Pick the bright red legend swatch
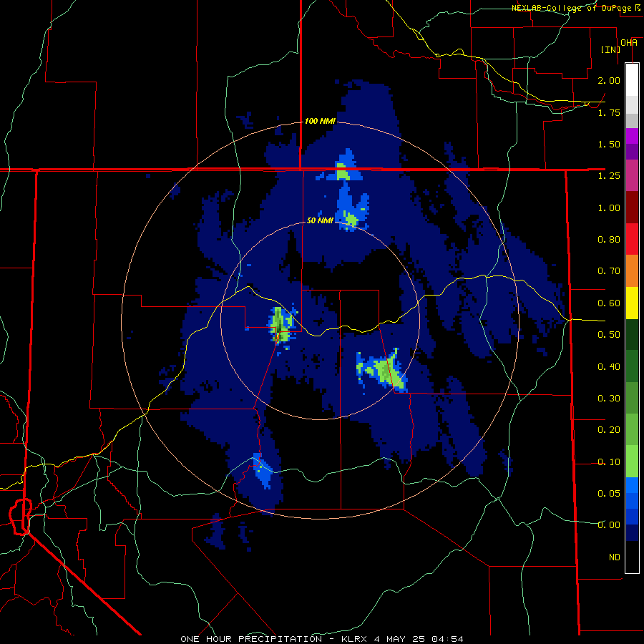644x644 pixels. click(632, 240)
